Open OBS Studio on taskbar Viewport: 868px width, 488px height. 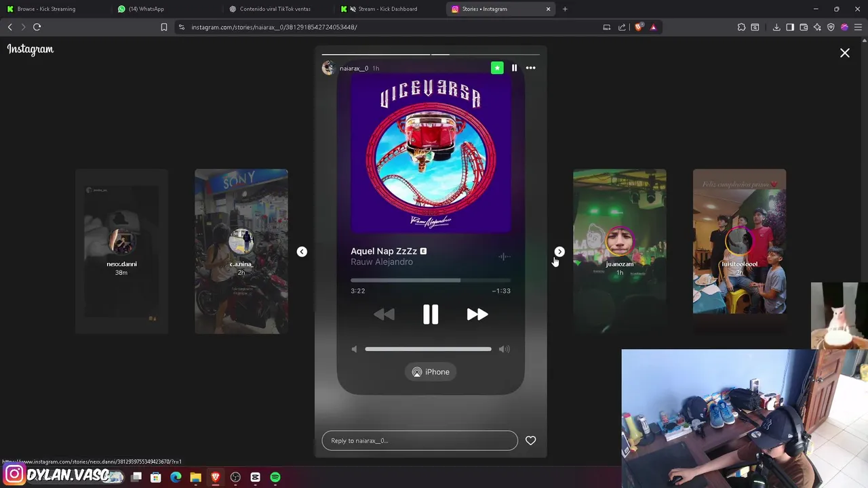[x=235, y=477]
